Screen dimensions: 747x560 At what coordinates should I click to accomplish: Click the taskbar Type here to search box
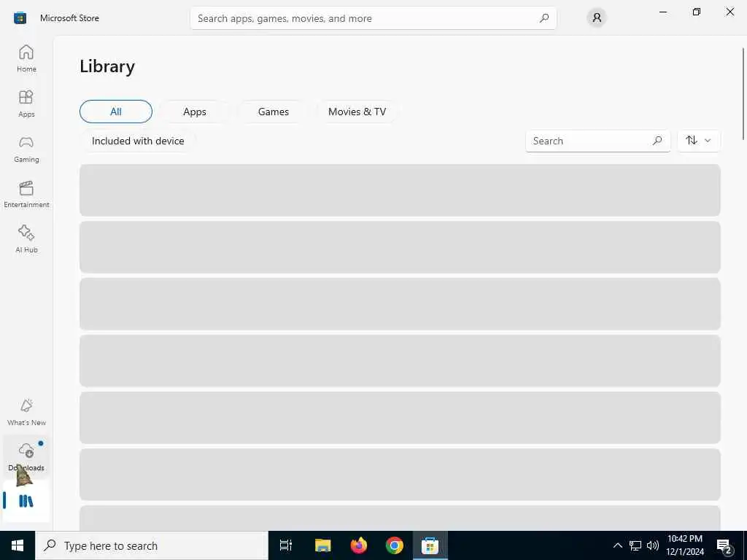coord(152,545)
